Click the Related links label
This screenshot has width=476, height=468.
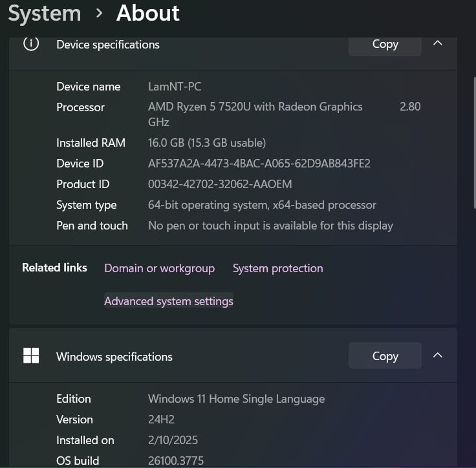54,268
